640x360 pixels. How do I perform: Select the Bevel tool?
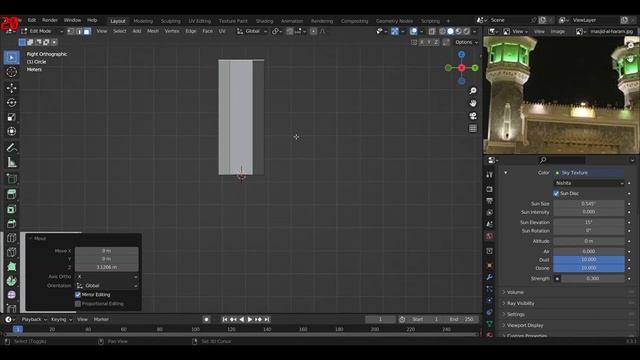(x=11, y=223)
